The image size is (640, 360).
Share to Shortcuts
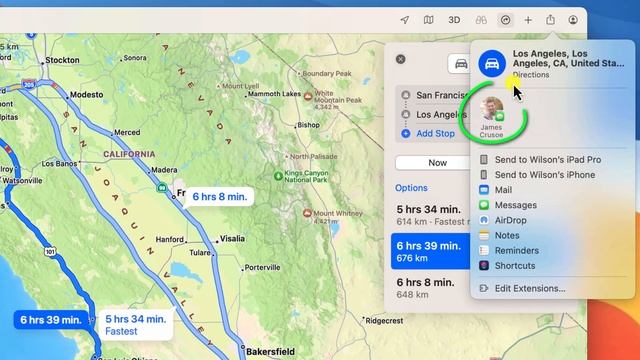515,265
